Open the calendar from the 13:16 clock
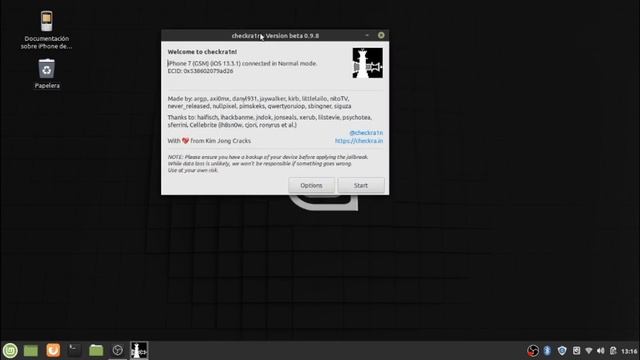Image resolution: width=640 pixels, height=360 pixels. tap(629, 351)
